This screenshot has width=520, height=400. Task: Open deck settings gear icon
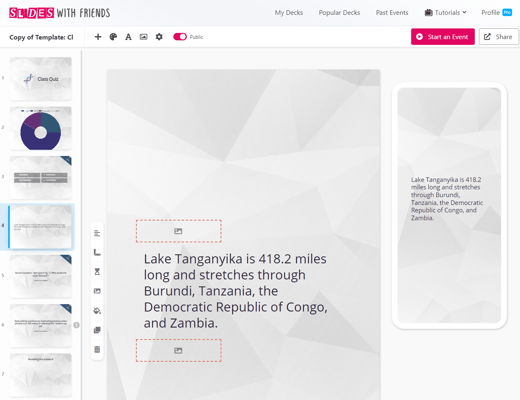click(159, 37)
